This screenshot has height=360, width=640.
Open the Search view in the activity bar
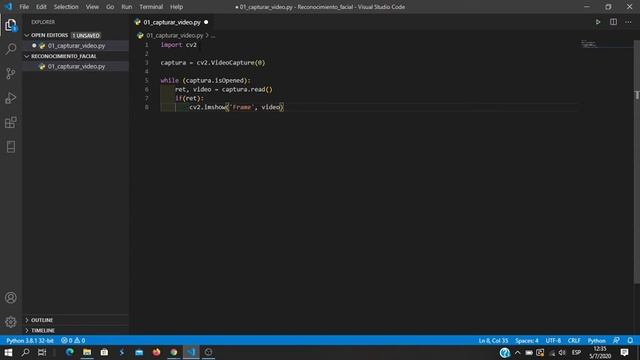coord(11,49)
